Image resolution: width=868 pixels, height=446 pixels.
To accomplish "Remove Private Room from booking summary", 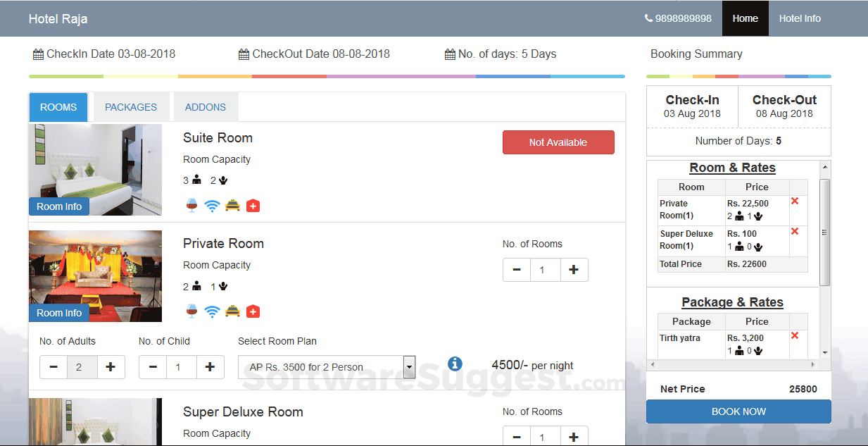I will 795,202.
